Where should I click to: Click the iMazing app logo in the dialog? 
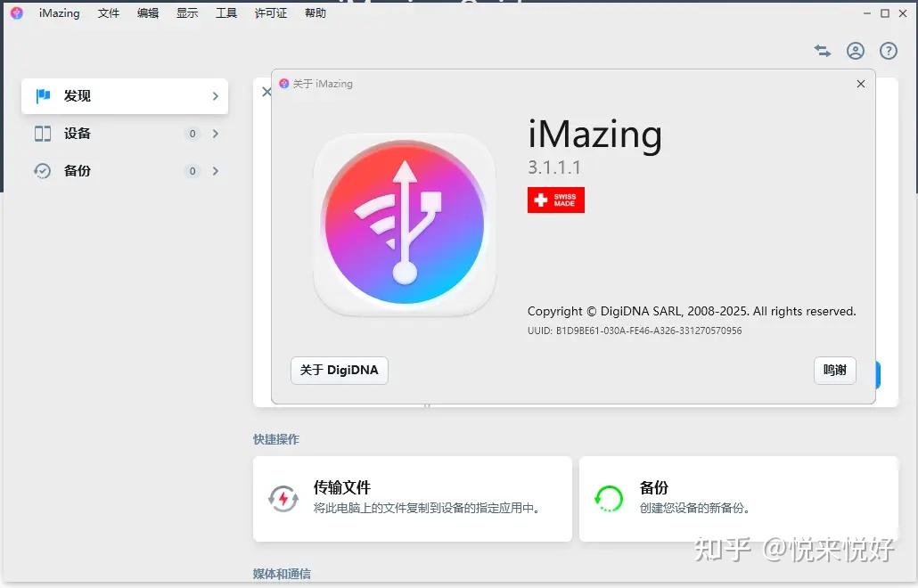(404, 224)
